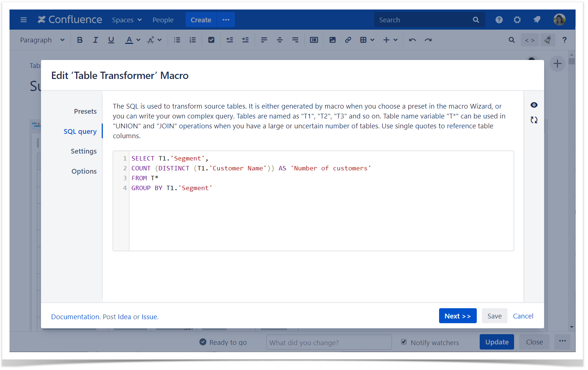Click the numbered list icon
The image size is (588, 370).
[x=192, y=40]
